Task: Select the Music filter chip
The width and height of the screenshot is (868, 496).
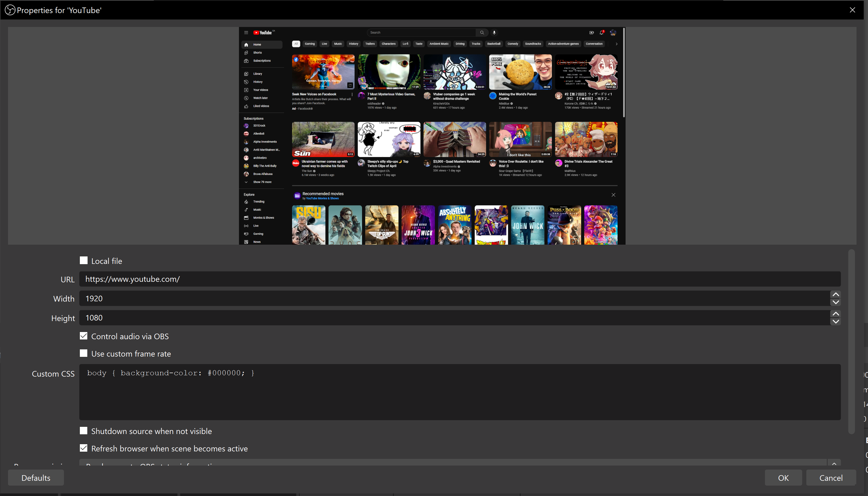Action: tap(338, 44)
